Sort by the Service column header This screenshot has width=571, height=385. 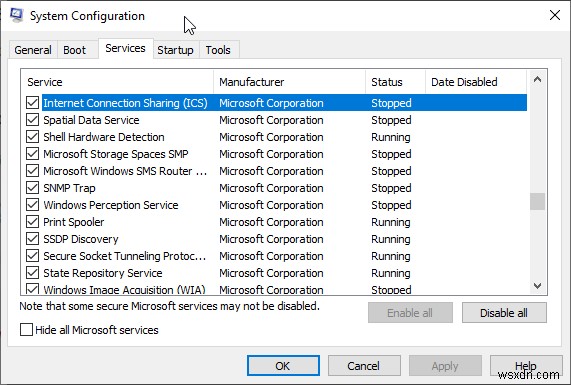click(117, 82)
